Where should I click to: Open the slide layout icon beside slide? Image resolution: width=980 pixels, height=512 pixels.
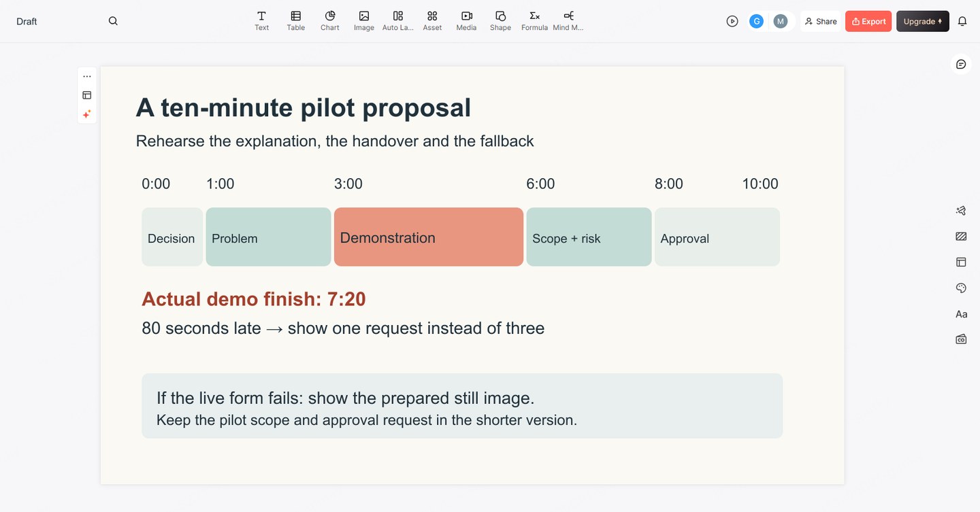point(87,95)
